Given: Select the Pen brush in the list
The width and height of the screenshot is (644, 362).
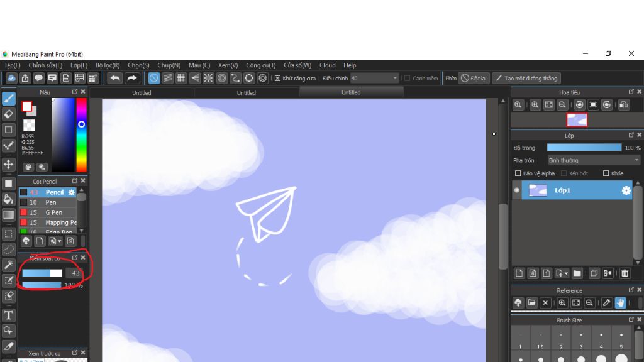Looking at the screenshot, I should [48, 202].
